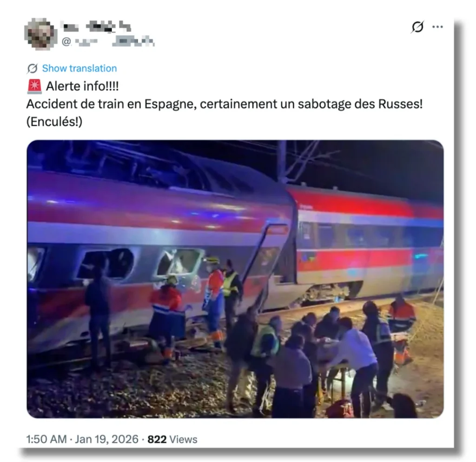The height and width of the screenshot is (462, 476).
Task: Click the red carriage on photo's right side
Action: point(369,243)
